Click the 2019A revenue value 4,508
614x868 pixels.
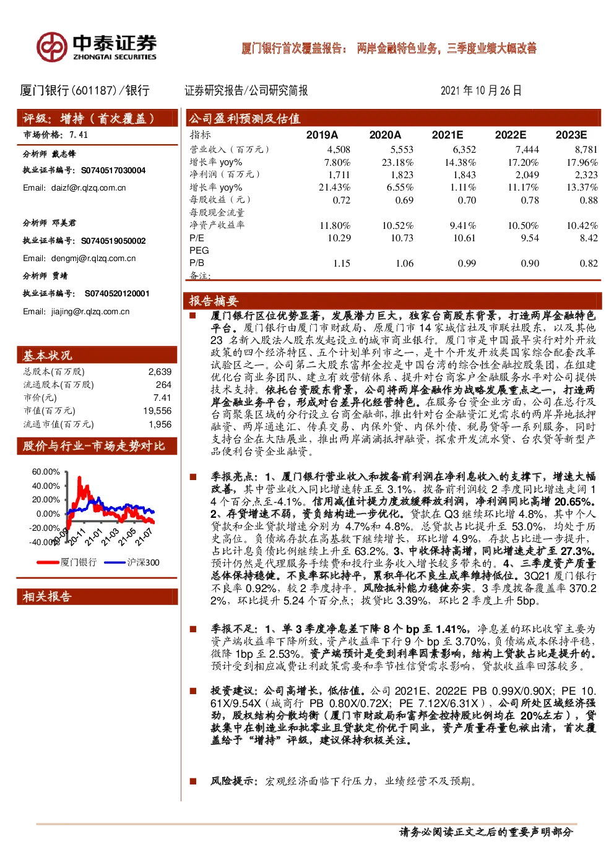tap(339, 150)
